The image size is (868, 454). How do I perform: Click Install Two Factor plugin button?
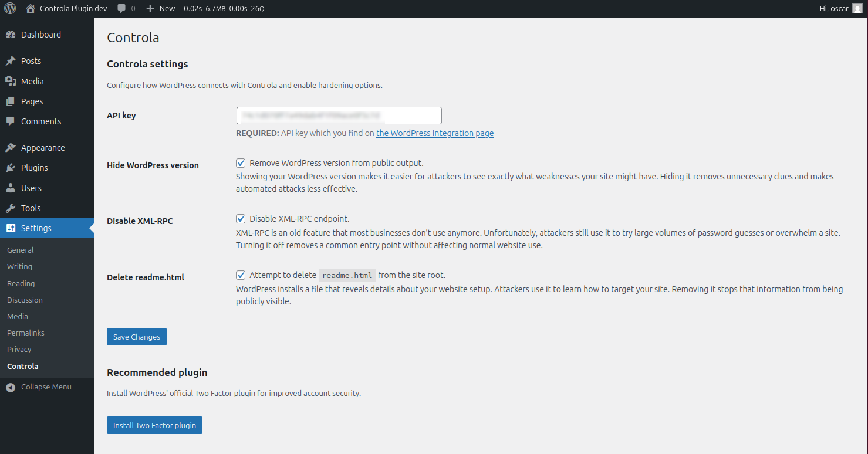154,425
